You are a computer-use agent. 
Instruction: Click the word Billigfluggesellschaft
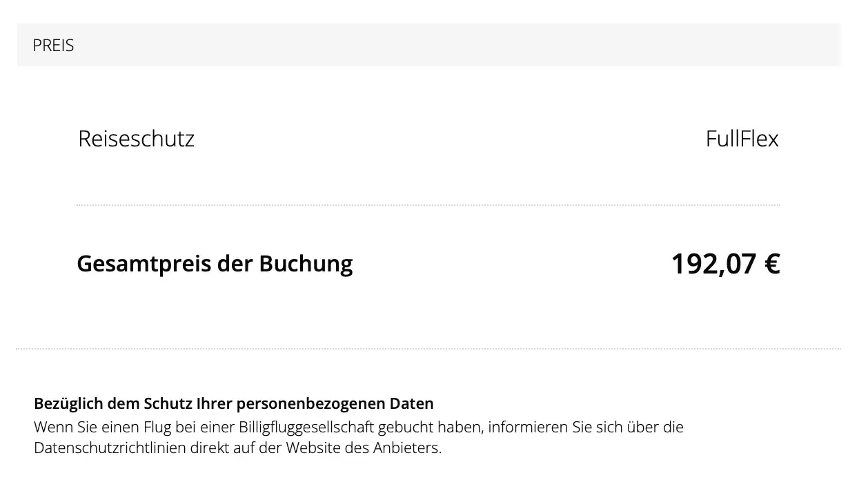point(306,427)
